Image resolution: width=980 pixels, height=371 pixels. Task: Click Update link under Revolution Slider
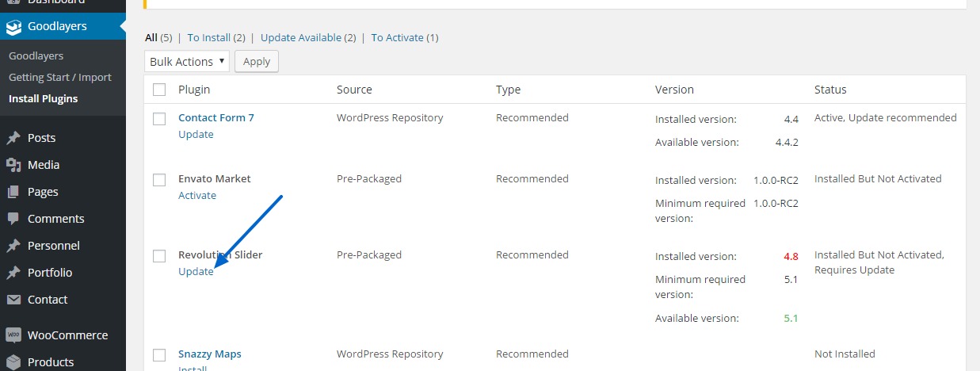coord(196,271)
